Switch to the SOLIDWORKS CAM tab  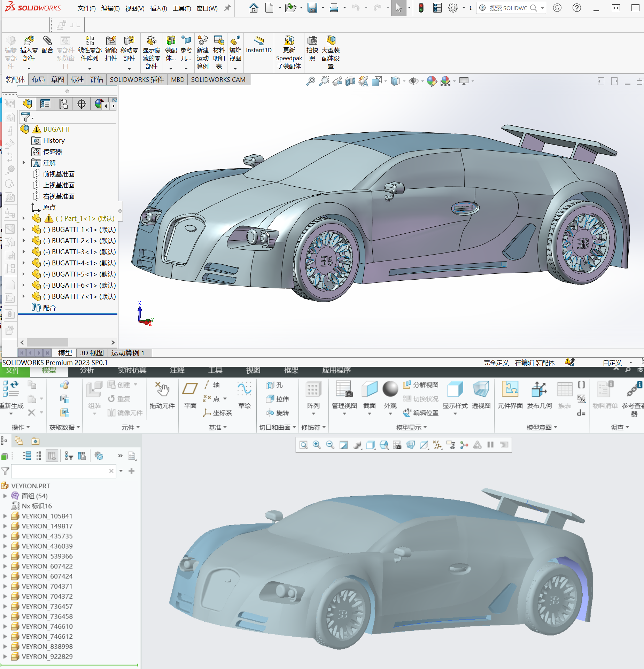(x=218, y=79)
